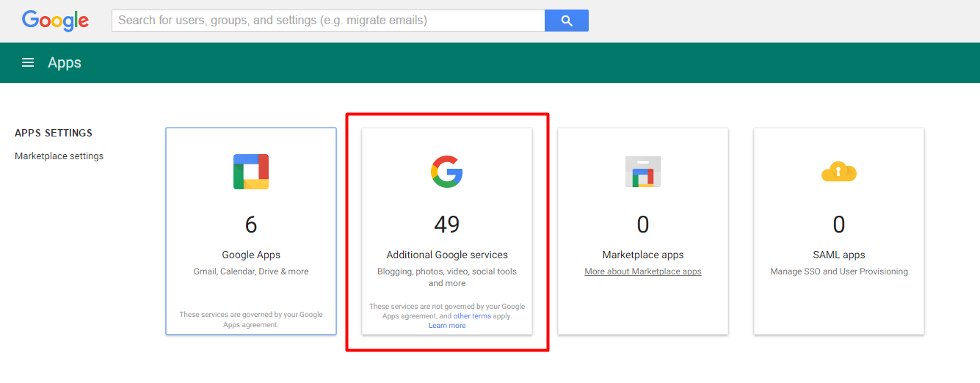Click the number 49 on the card

point(447,225)
